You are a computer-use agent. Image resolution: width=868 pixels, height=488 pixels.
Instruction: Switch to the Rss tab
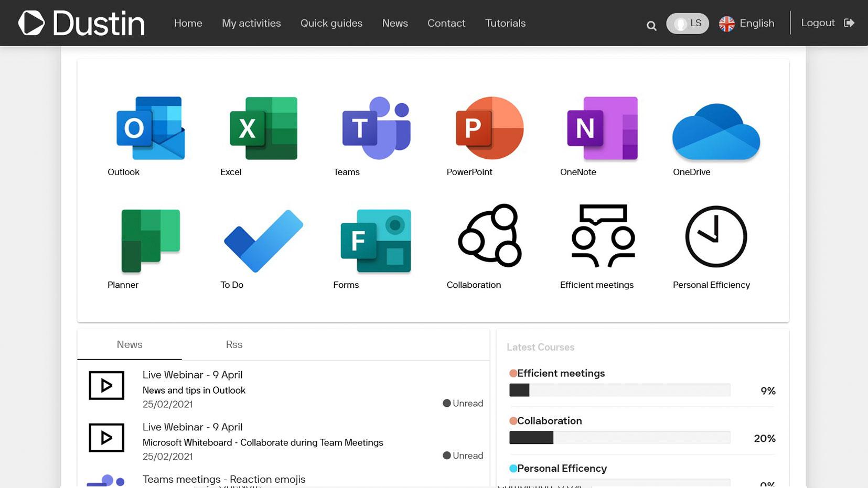234,344
